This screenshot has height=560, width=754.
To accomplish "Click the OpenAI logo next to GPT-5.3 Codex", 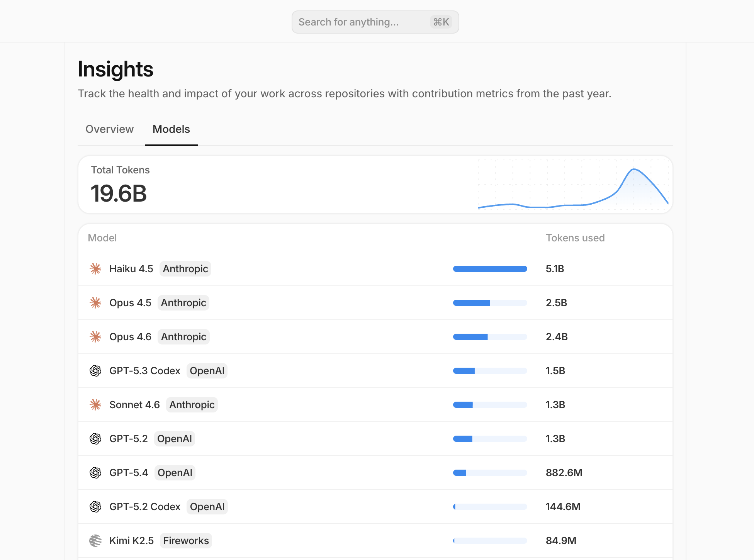I will pyautogui.click(x=95, y=370).
